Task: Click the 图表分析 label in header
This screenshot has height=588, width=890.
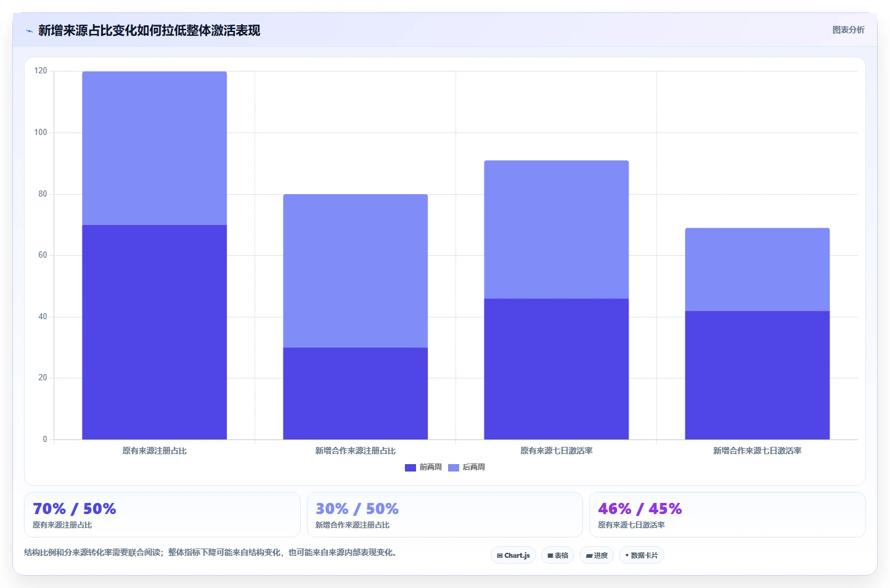Action: click(848, 30)
